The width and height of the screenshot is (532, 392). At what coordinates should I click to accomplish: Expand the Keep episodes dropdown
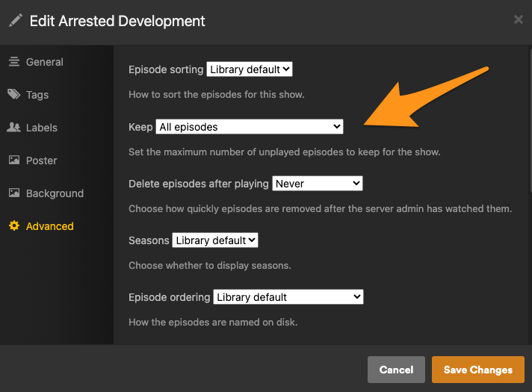click(x=250, y=126)
